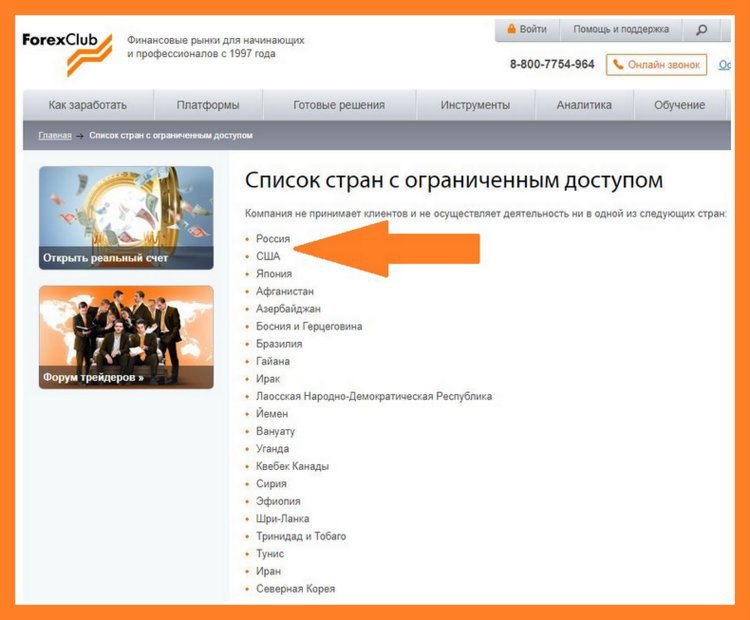Viewport: 750px width, 620px height.
Task: Select the list item Россия
Action: click(x=273, y=239)
